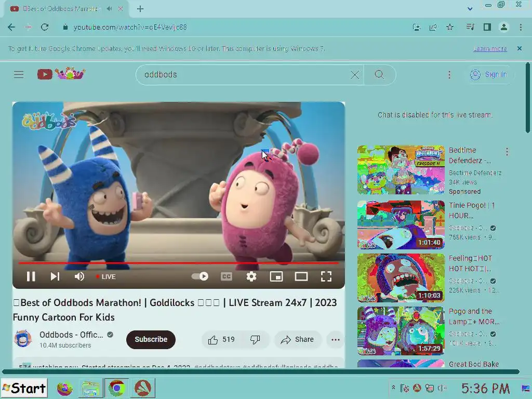This screenshot has height=399, width=532.
Task: Open the player settings gear
Action: point(251,276)
